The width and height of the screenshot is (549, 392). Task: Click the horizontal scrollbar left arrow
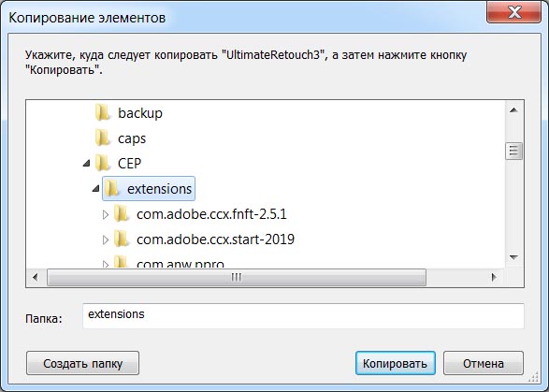point(35,278)
